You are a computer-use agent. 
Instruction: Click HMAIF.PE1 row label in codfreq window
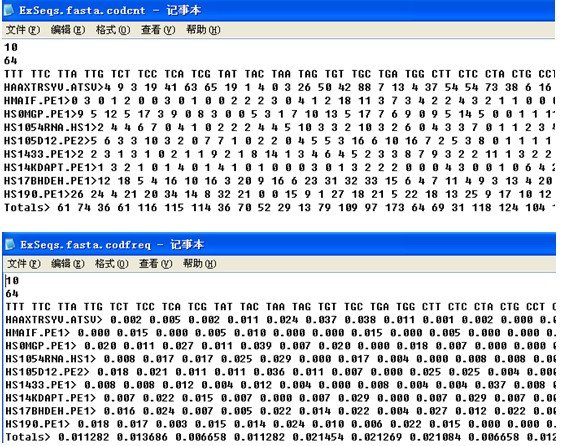click(x=38, y=333)
